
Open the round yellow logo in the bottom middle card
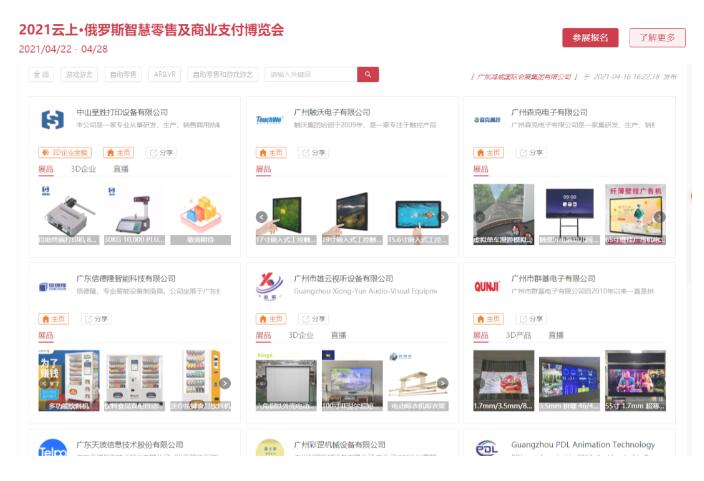point(270,448)
